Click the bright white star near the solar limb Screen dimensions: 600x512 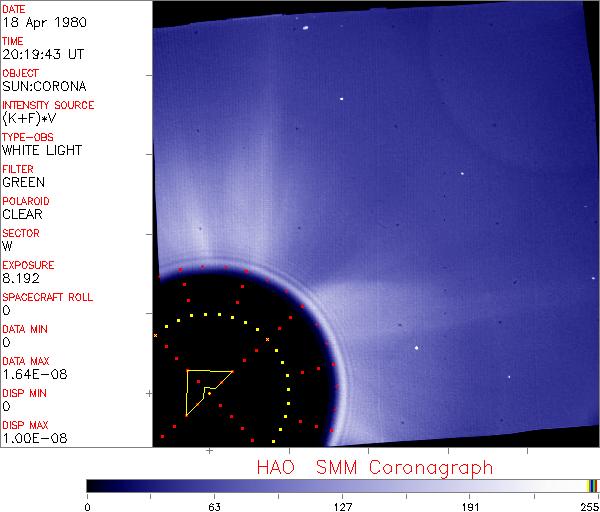pyautogui.click(x=416, y=348)
